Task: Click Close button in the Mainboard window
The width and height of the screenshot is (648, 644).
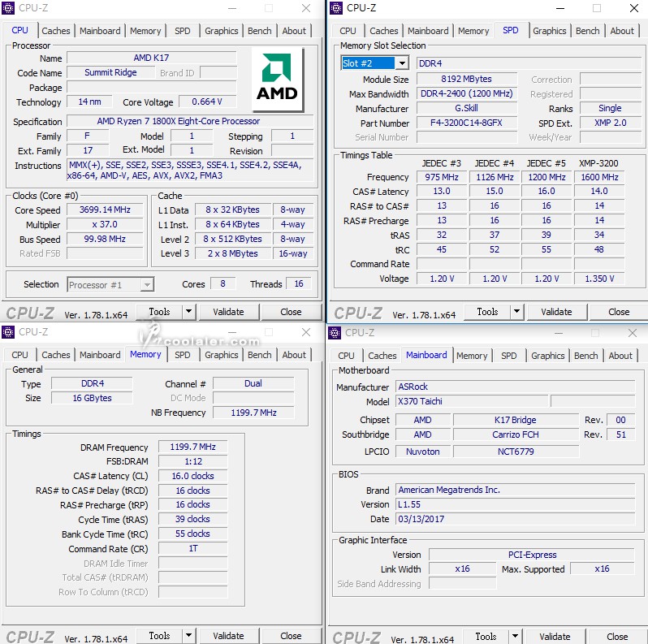Action: (617, 637)
